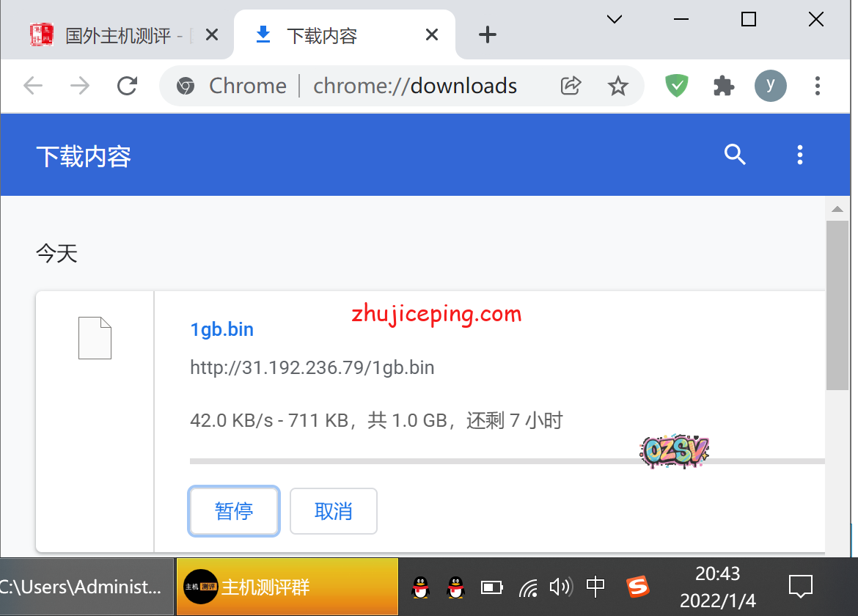
Task: Open the Wi-Fi network tray icon
Action: 528,587
